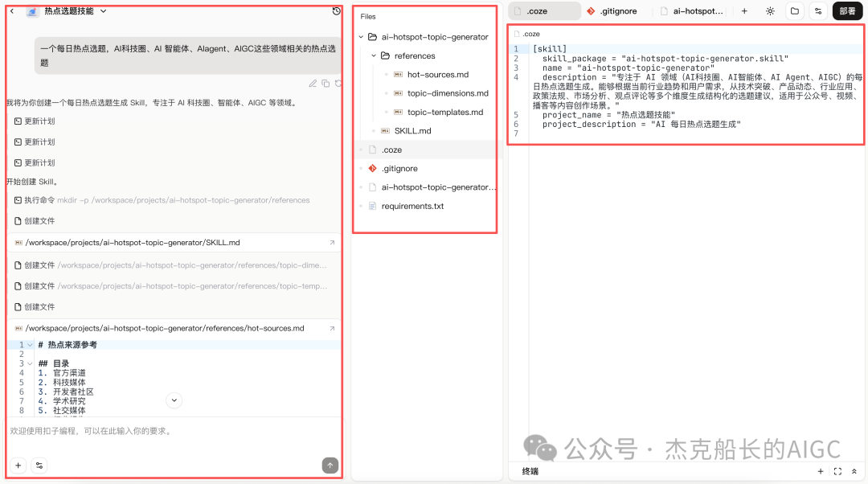Add a new terminal with the plus icon
This screenshot has height=484, width=868.
tap(821, 472)
